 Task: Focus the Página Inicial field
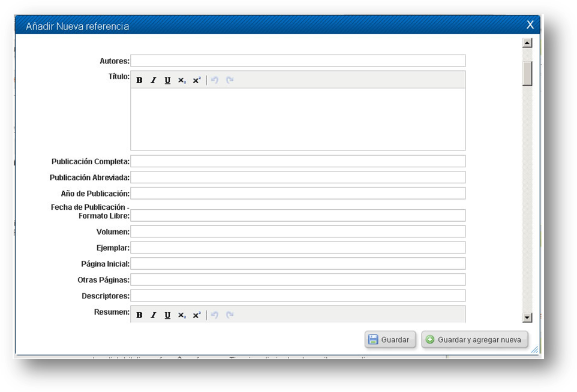tap(298, 263)
